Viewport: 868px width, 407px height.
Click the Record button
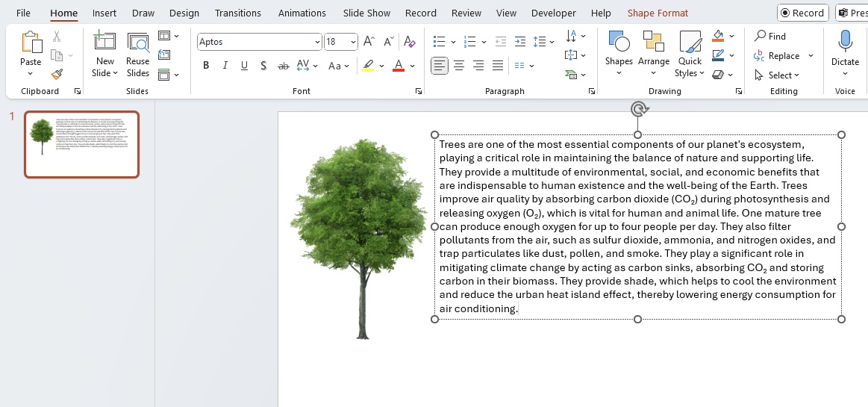pyautogui.click(x=802, y=13)
